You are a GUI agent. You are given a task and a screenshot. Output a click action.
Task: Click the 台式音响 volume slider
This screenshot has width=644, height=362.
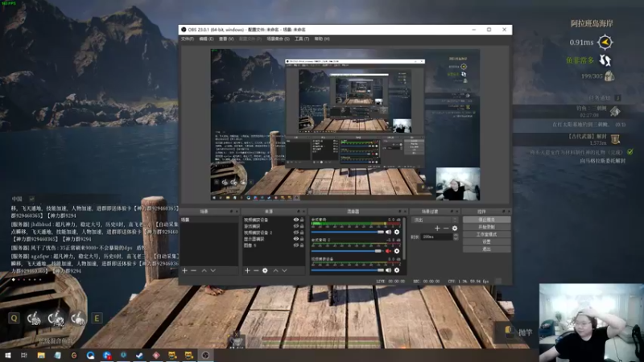coord(348,232)
